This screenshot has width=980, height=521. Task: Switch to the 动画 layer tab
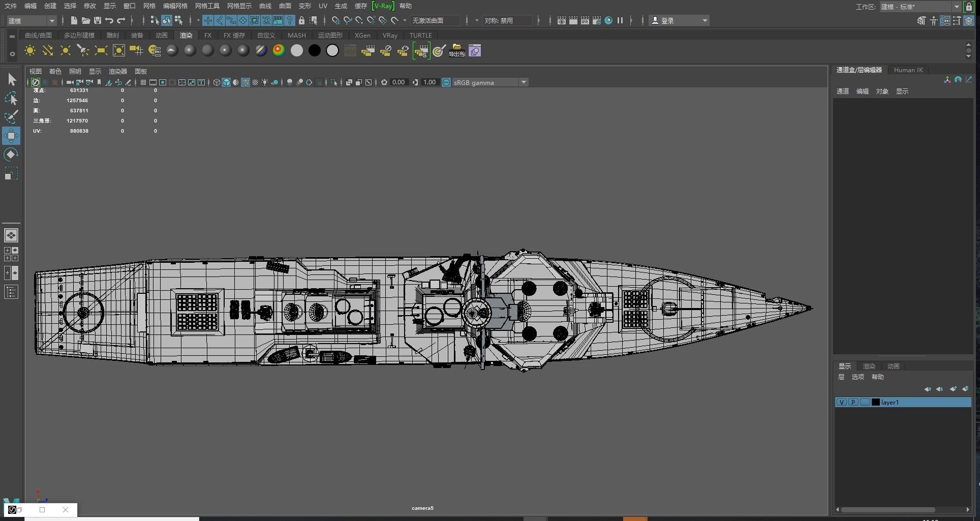(x=894, y=366)
